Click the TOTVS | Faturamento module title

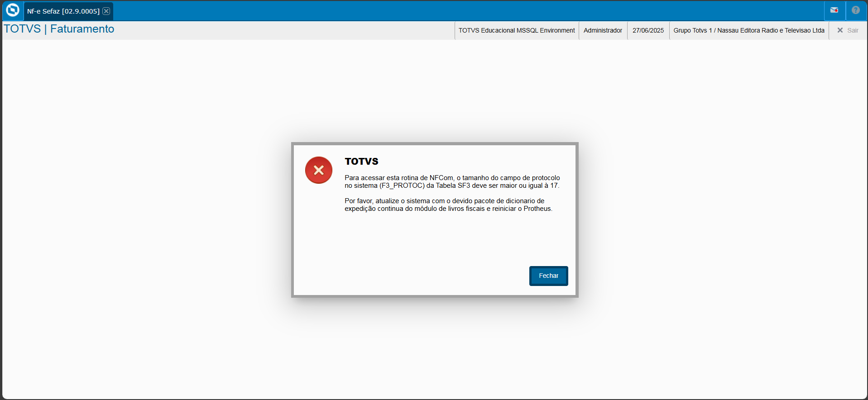point(59,29)
